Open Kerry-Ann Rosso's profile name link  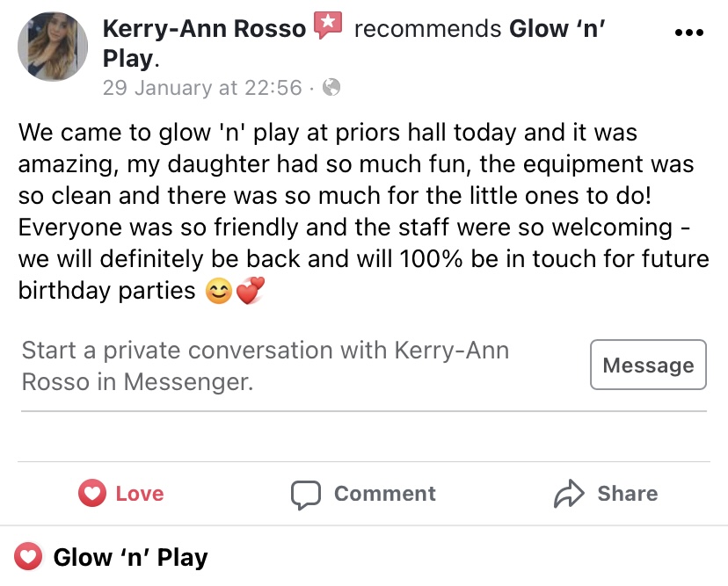coord(204,29)
